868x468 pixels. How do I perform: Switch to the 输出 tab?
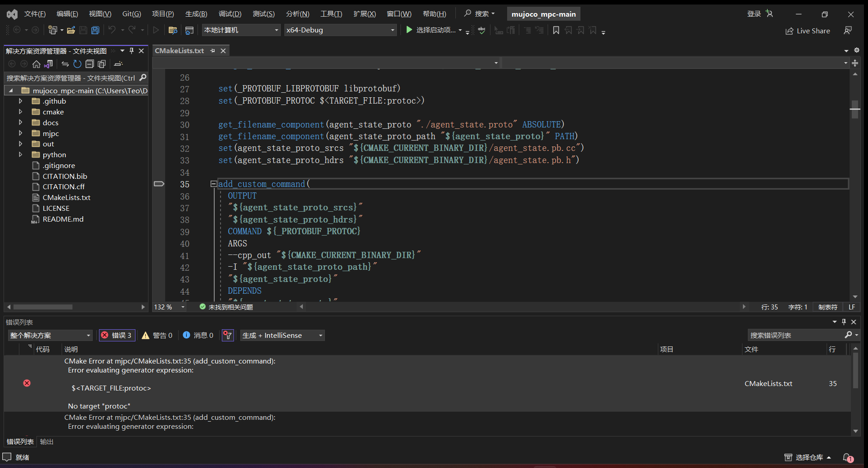(46, 441)
